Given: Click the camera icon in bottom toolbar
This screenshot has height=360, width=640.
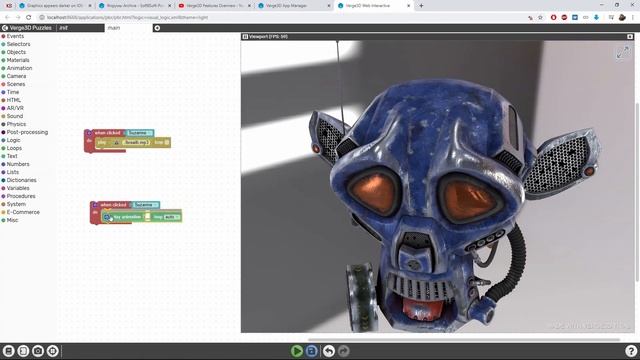Looking at the screenshot, I should click(38, 351).
